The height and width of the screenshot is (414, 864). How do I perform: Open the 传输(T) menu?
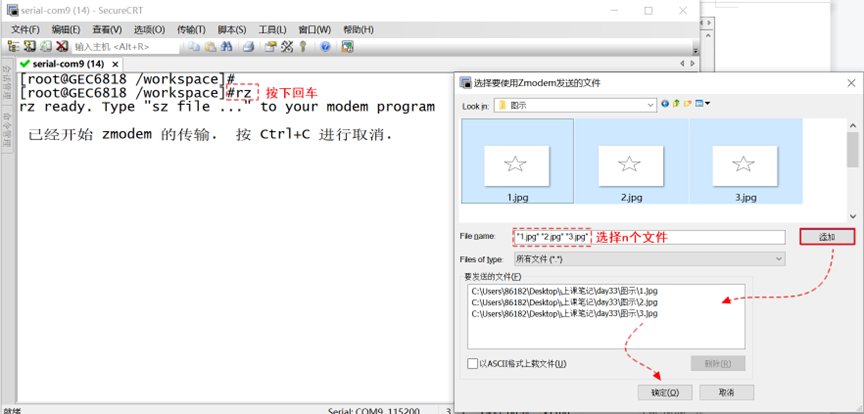(191, 29)
